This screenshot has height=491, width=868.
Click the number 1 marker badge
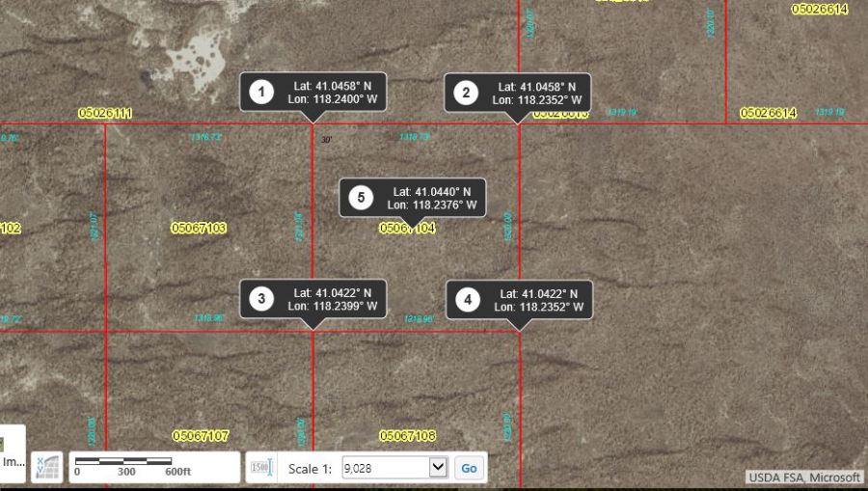point(259,93)
